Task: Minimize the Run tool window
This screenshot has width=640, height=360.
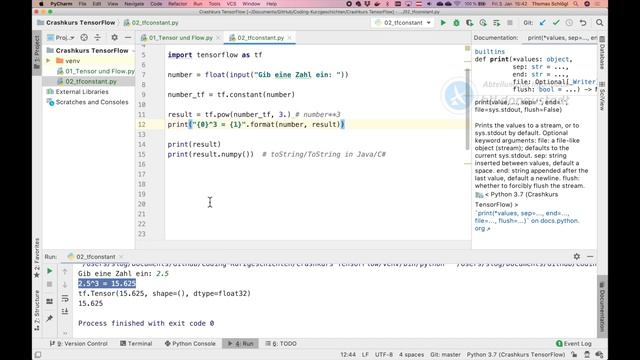Action: pos(590,256)
